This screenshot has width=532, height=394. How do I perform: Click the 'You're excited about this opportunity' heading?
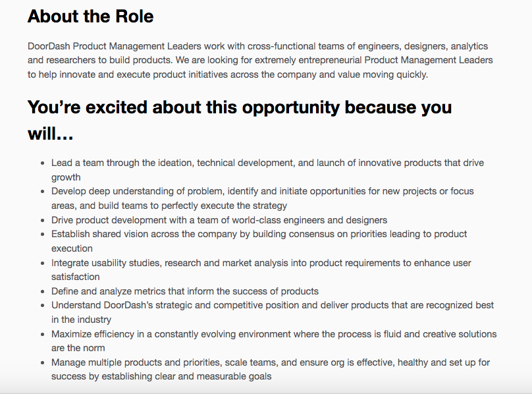tap(240, 120)
